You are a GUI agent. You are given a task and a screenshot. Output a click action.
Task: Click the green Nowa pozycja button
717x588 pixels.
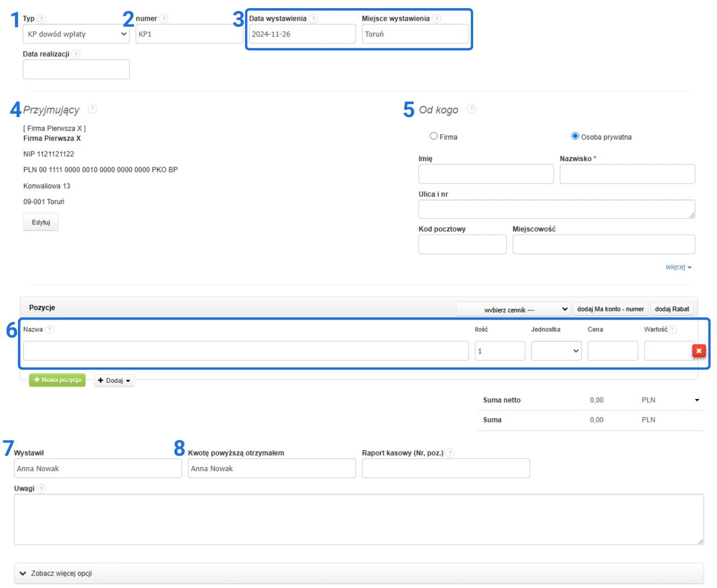[x=57, y=380]
